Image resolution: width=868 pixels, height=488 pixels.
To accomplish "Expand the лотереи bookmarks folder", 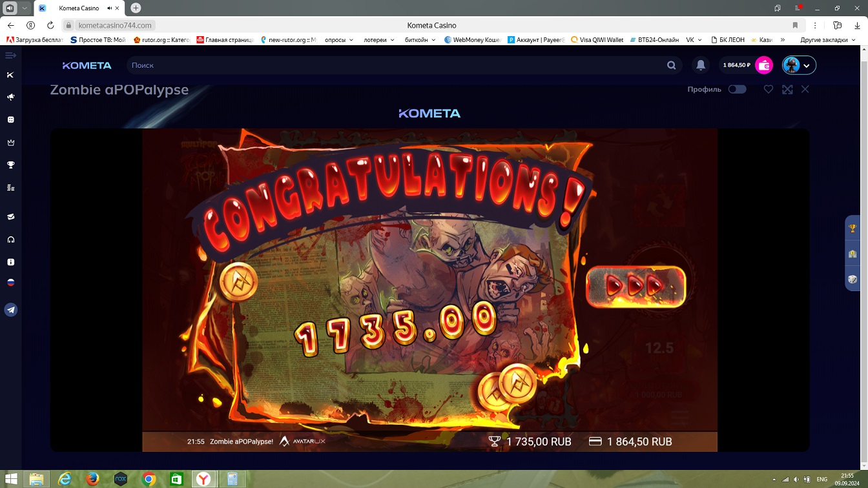I will [379, 40].
